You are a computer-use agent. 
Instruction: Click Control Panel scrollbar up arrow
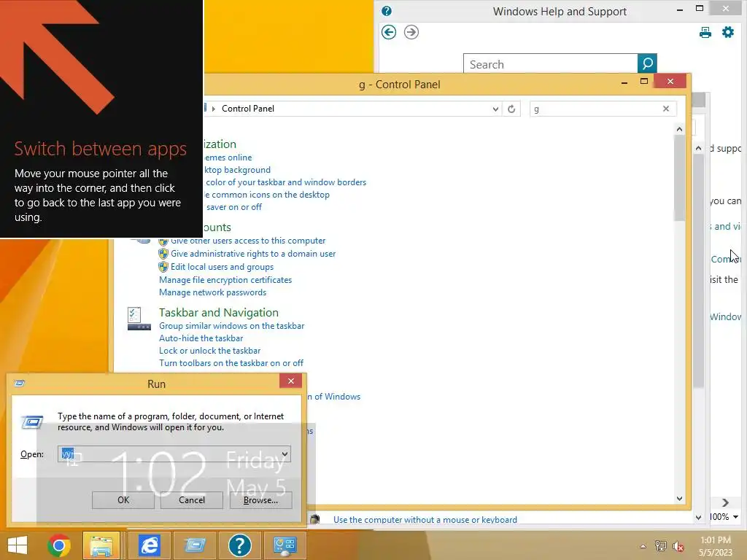point(679,129)
